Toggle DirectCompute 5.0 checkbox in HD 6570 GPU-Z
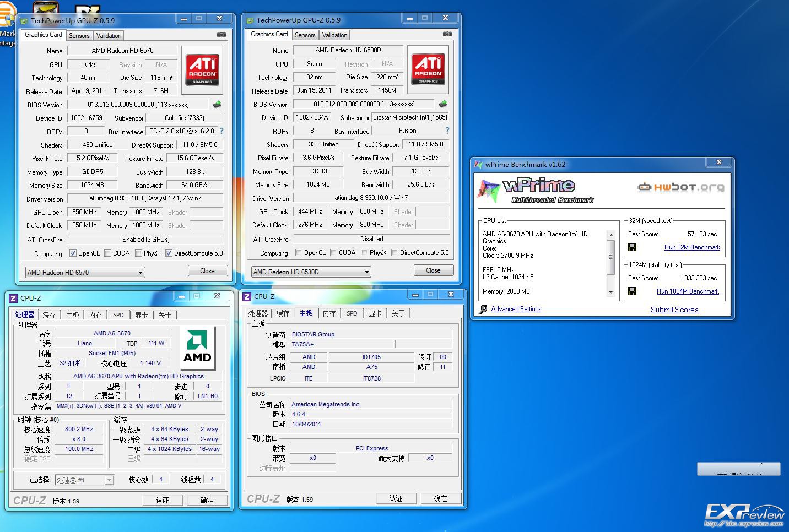The height and width of the screenshot is (532, 789). coord(169,253)
